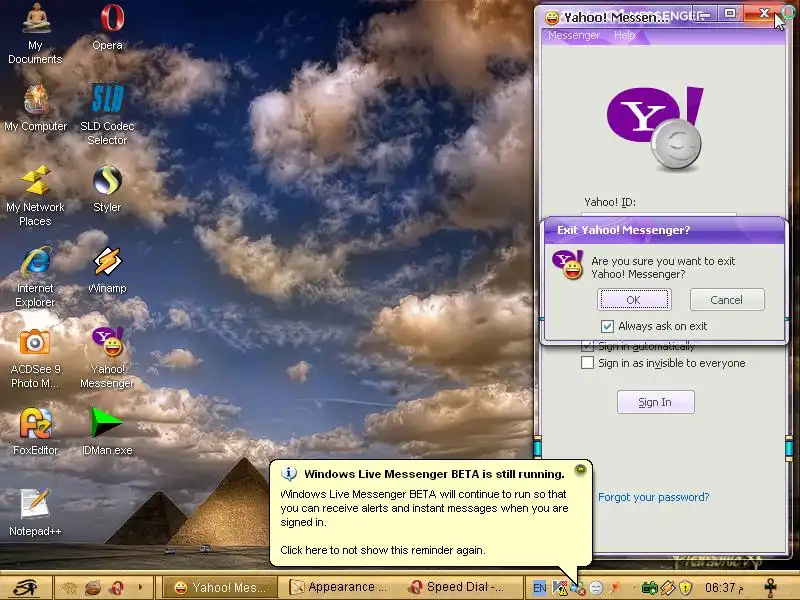Click the ankh icon at taskbar end

tap(771, 587)
